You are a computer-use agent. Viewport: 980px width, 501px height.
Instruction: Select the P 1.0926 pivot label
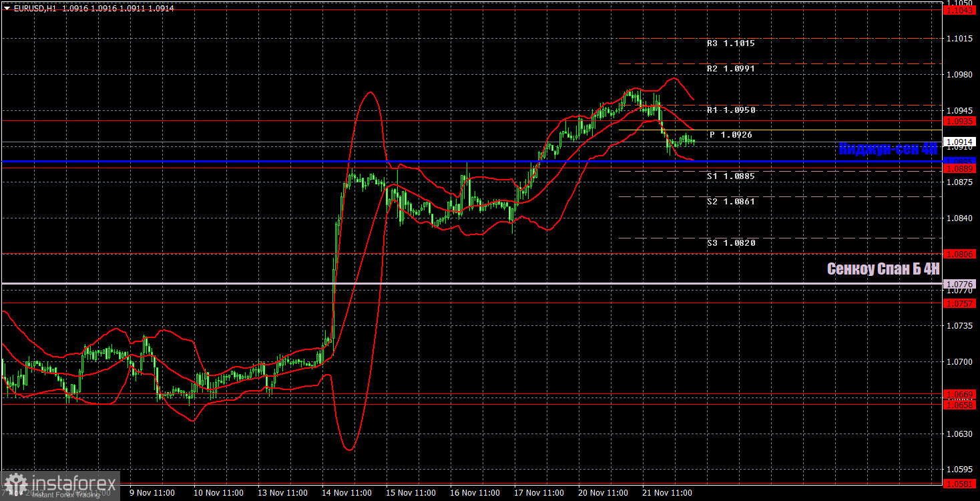[731, 135]
